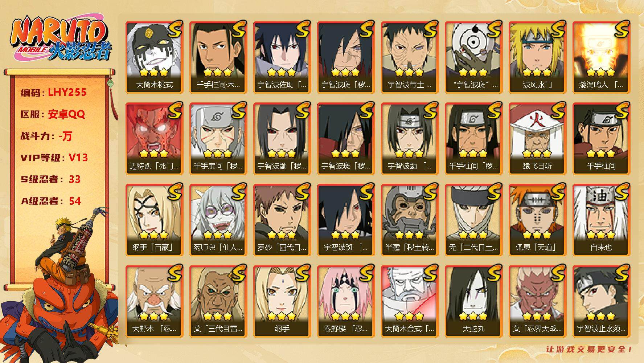Click the S rank badge on 漩涡鸣人 card
Screen dimensions: 644x363
[x=622, y=29]
